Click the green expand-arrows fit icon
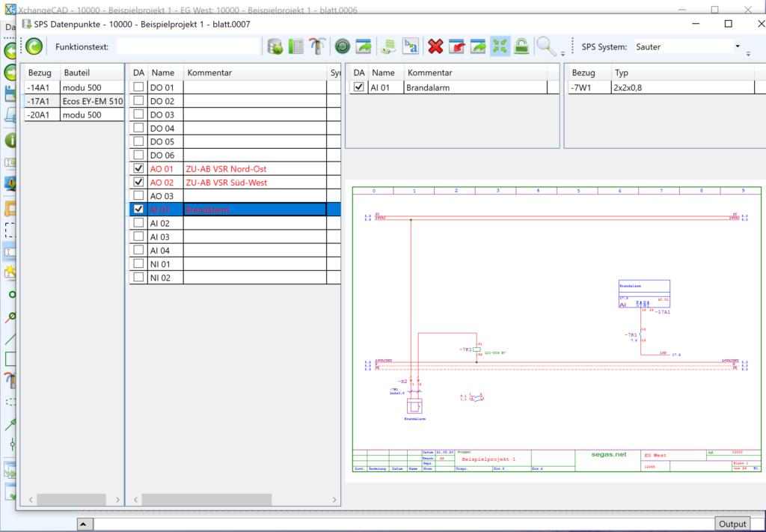 [x=499, y=46]
